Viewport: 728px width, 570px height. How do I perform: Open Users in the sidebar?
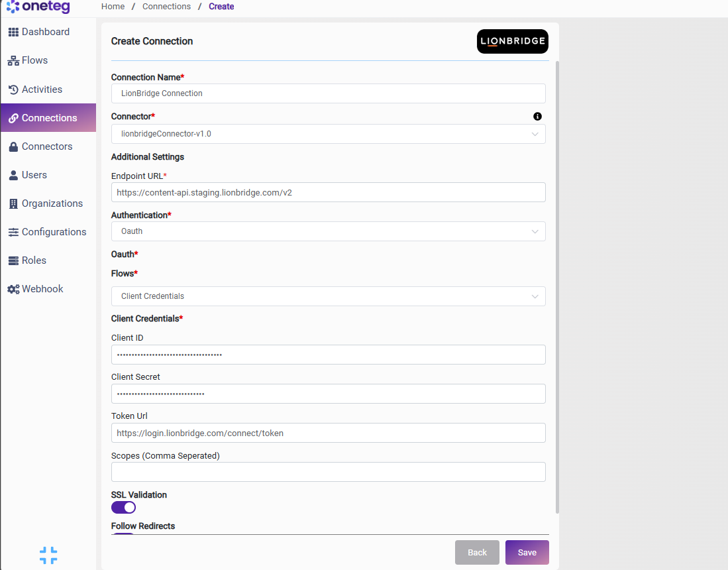[x=48, y=175]
